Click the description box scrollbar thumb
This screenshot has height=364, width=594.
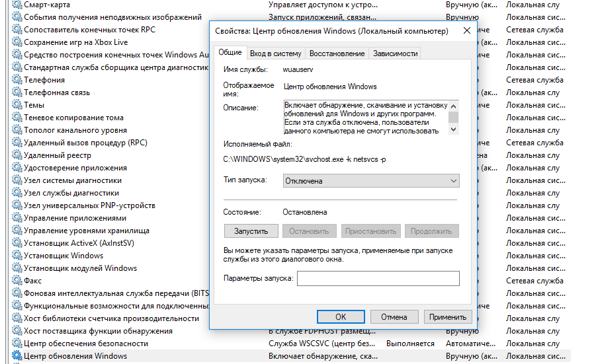coord(454,117)
